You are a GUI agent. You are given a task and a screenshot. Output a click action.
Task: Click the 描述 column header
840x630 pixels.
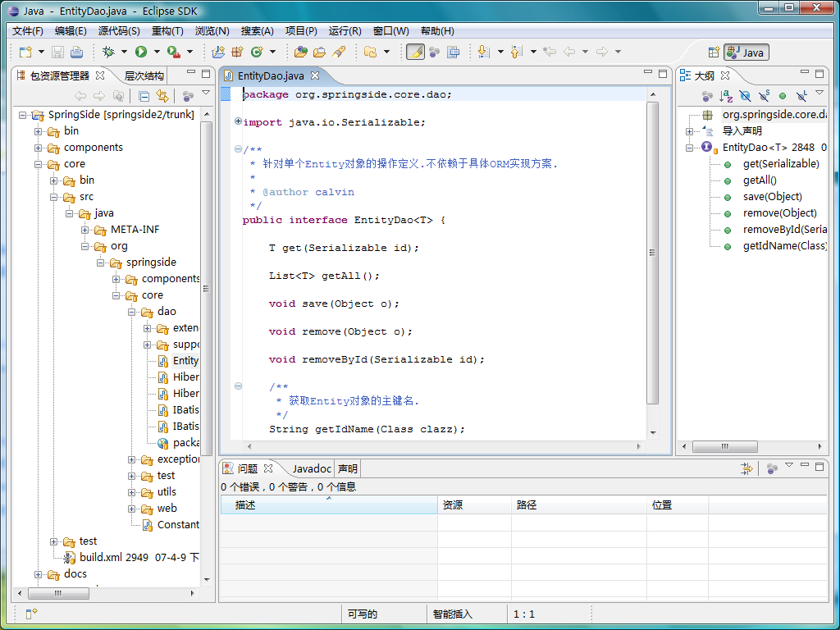tap(329, 504)
